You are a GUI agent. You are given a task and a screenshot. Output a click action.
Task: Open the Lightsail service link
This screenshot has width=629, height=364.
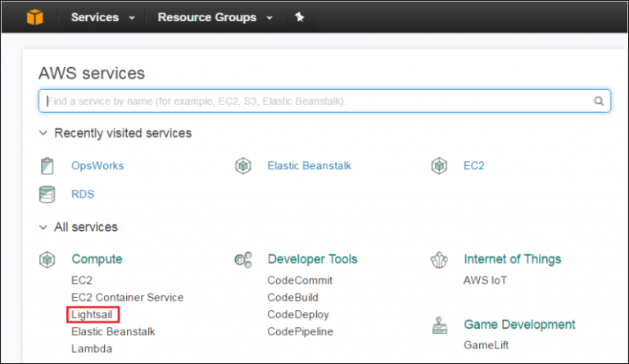[96, 314]
